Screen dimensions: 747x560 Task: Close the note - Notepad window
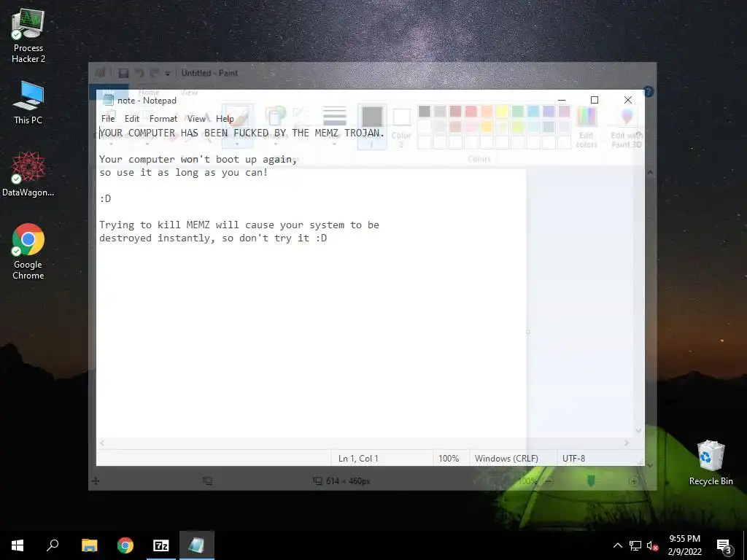pos(628,100)
